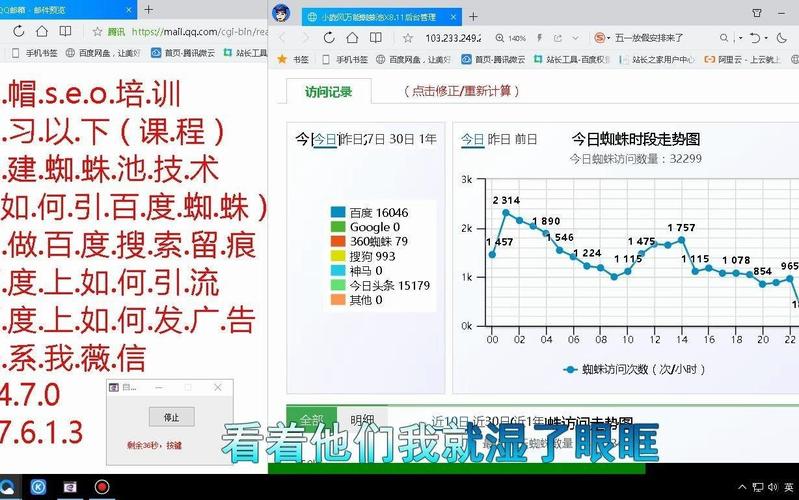The image size is (799, 500).
Task: Select the 明细 tab
Action: click(x=362, y=420)
